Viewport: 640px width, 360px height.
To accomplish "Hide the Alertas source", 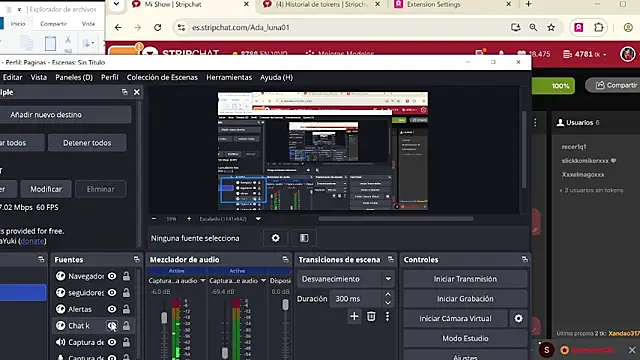I will coord(112,309).
